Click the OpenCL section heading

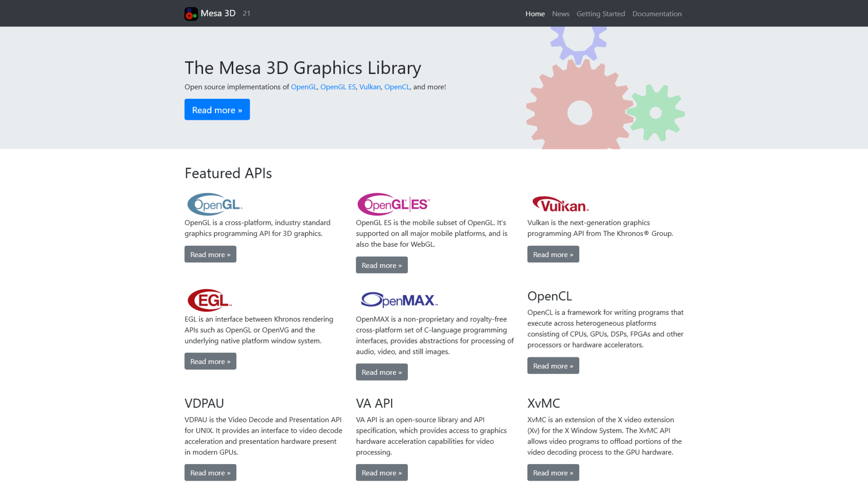(550, 296)
